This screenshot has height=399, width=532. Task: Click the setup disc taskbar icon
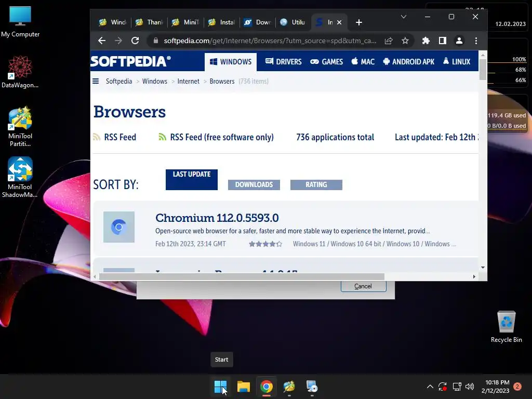point(312,387)
